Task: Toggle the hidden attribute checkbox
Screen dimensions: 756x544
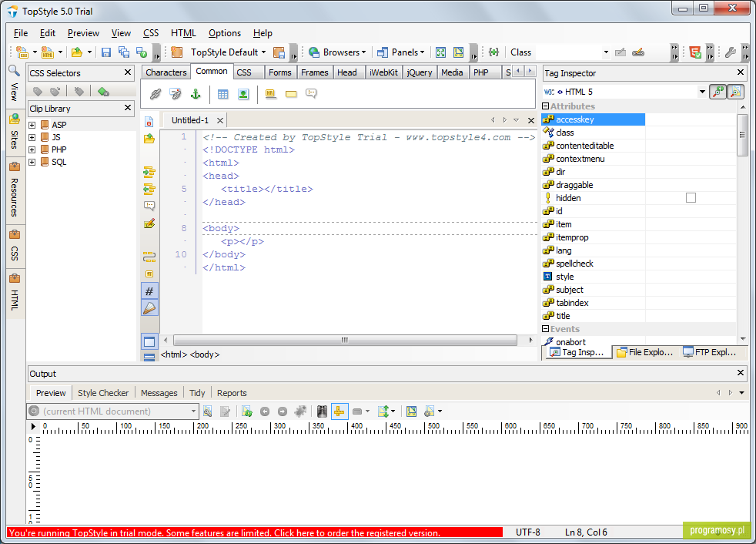Action: (x=691, y=198)
